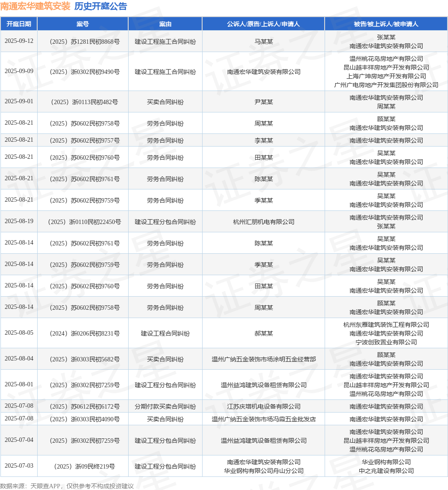Screen dimensions: 448x490
Task: Select defendant 杭州东雁建筑装饰工程有限公司
Action: click(x=386, y=325)
